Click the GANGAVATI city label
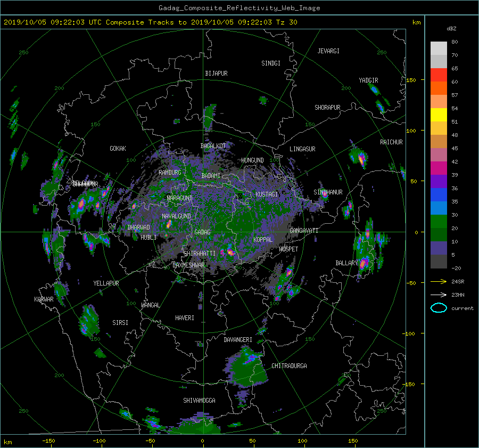Image resolution: width=479 pixels, height=448 pixels. point(304,230)
